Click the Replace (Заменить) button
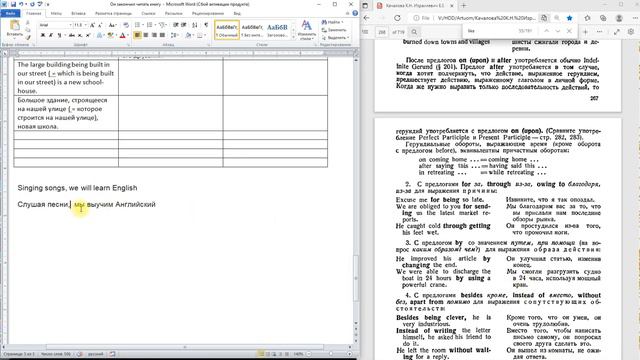Screen dimensions: 640x360 [334, 30]
